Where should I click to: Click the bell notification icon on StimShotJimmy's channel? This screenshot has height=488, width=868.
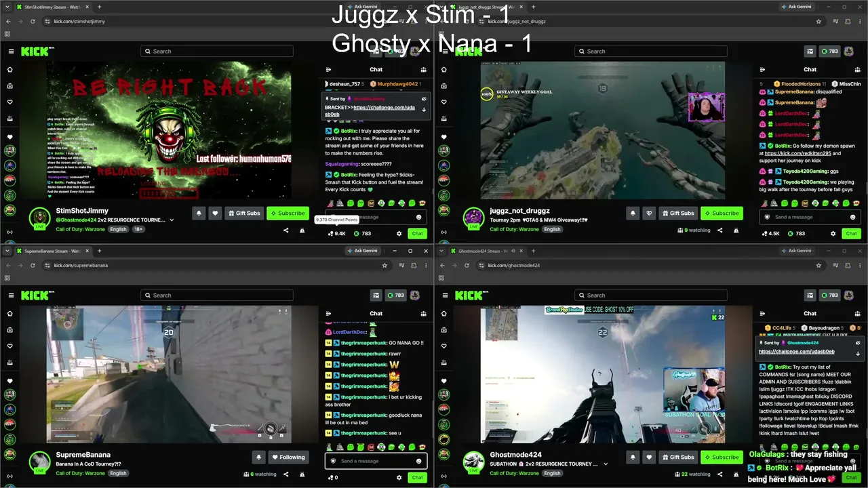(199, 213)
